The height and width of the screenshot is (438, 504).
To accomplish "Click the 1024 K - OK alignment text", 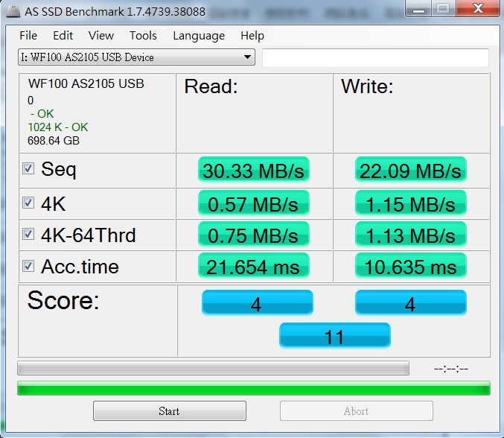I will pyautogui.click(x=58, y=127).
